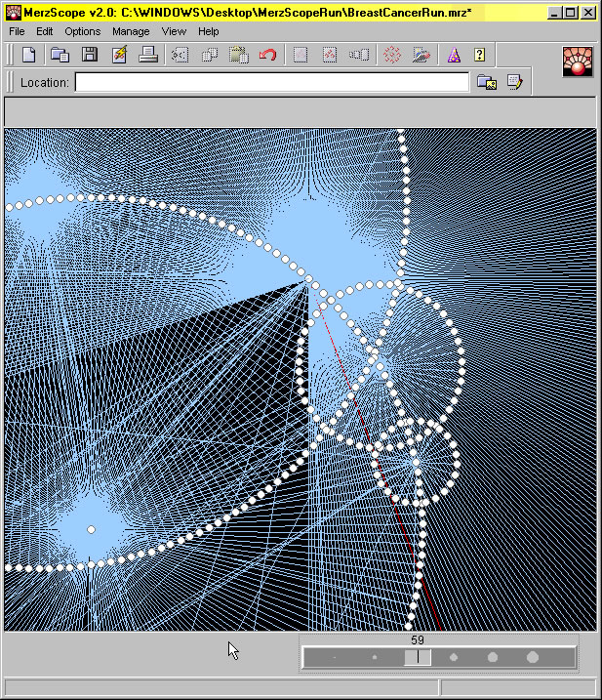
Task: Open the Edit menu
Action: (x=45, y=31)
